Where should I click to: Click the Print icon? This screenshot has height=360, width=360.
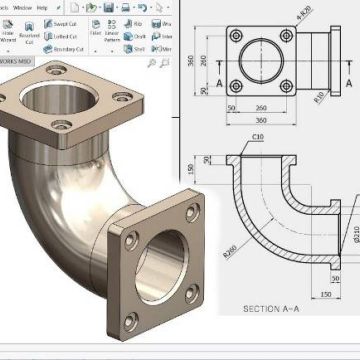click(x=126, y=7)
